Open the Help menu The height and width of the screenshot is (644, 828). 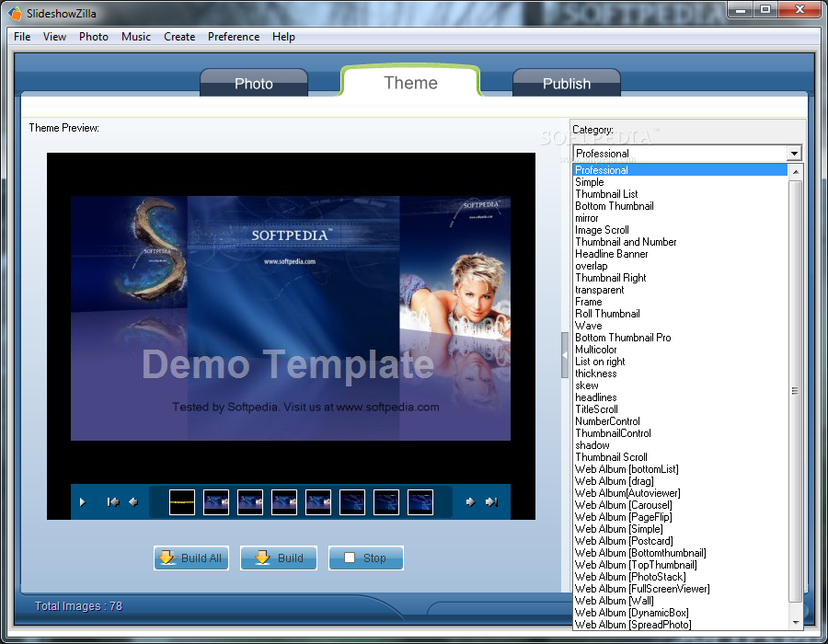tap(283, 37)
